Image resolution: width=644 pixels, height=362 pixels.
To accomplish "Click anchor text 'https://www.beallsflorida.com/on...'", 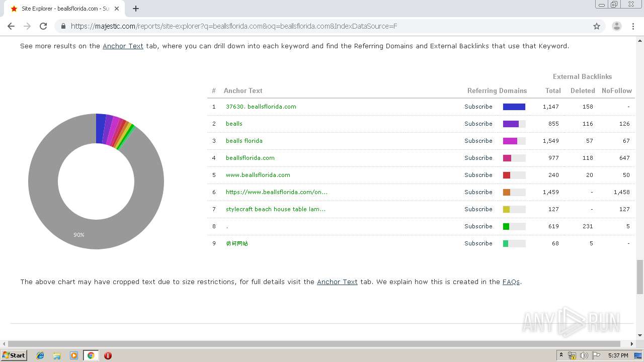I will tap(277, 192).
